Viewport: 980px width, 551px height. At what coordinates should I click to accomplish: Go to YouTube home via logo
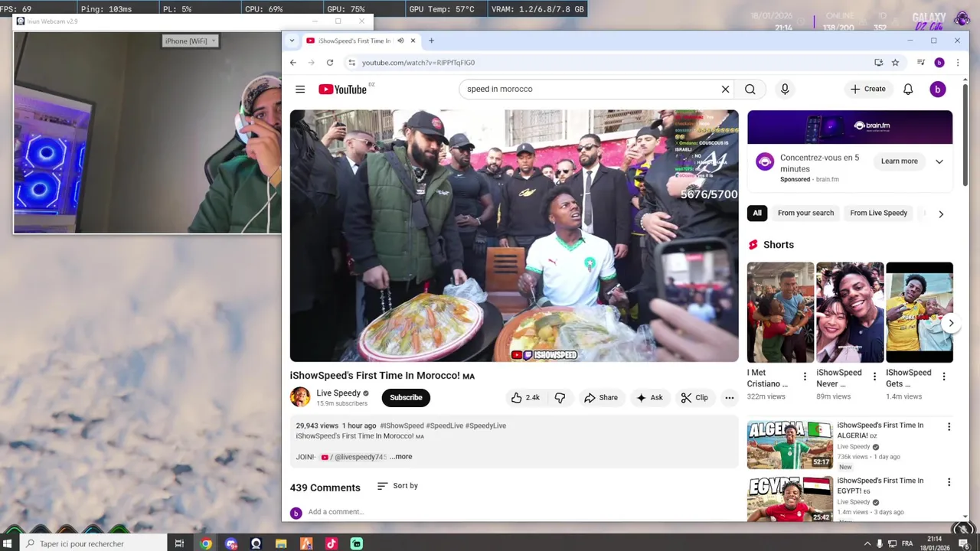(342, 90)
